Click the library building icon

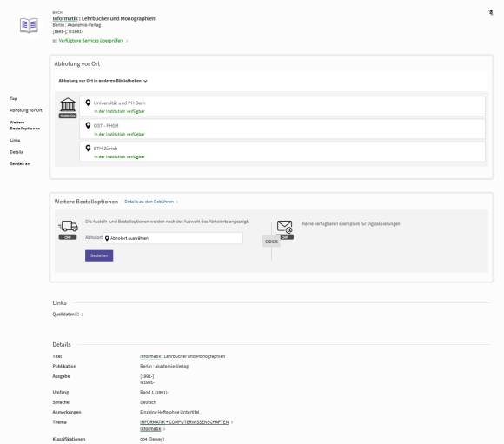tap(68, 105)
